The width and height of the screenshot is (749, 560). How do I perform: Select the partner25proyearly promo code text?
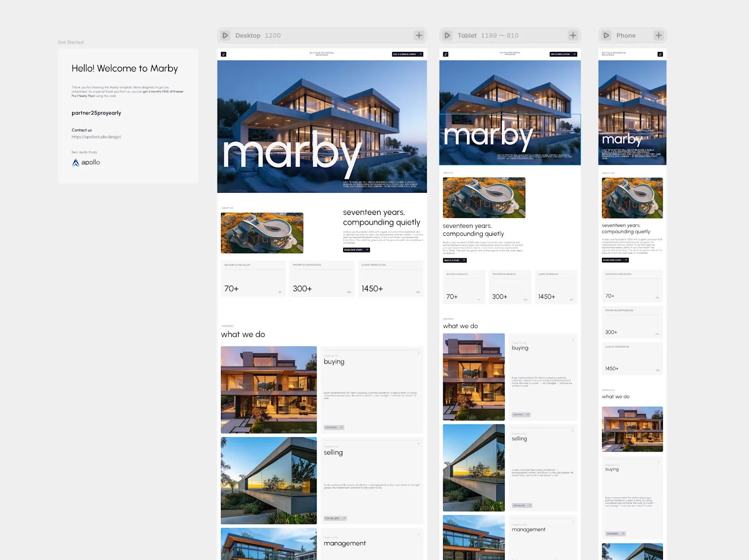(x=96, y=113)
